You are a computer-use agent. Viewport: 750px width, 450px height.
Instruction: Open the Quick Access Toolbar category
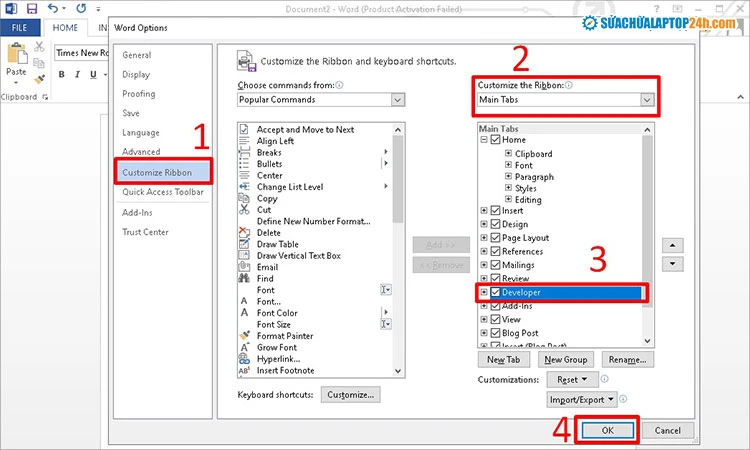pos(162,192)
